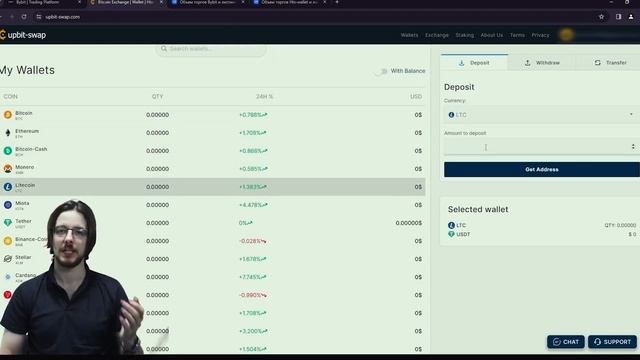Click the Cardano coin icon
The width and height of the screenshot is (640, 360).
(8, 277)
